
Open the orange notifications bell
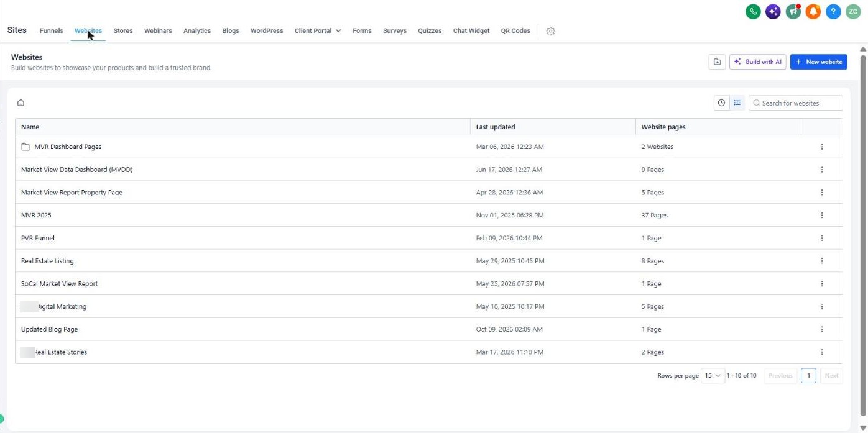click(813, 11)
